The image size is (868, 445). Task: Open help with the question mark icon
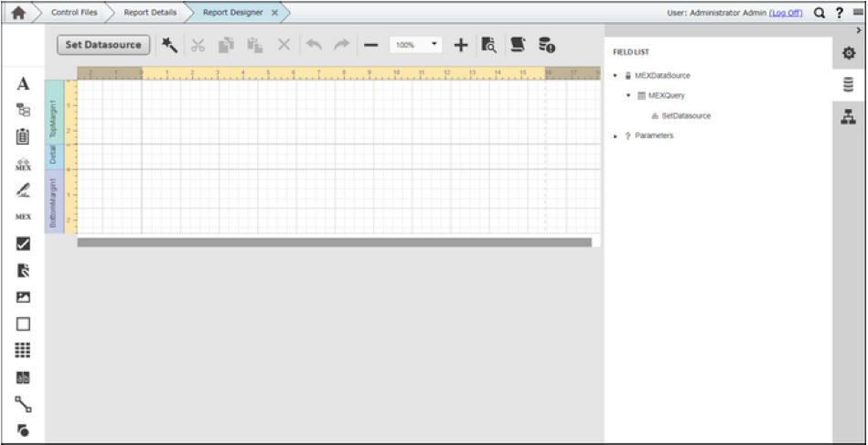(840, 14)
